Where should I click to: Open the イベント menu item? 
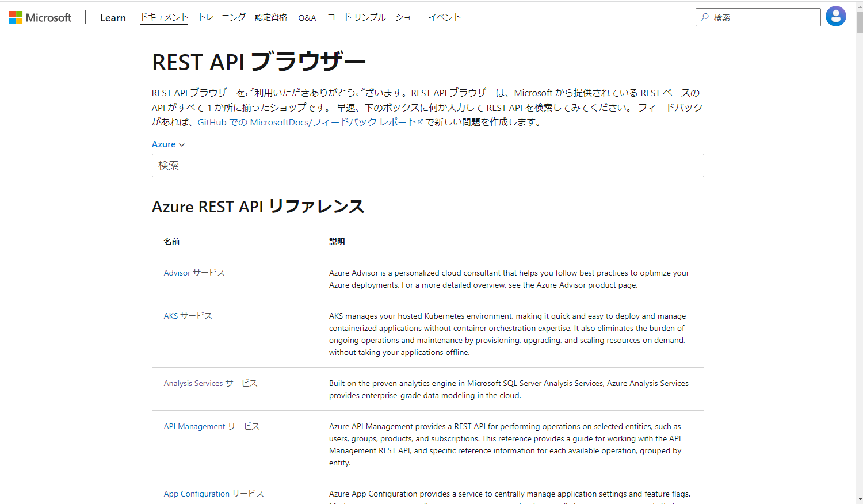pos(445,17)
